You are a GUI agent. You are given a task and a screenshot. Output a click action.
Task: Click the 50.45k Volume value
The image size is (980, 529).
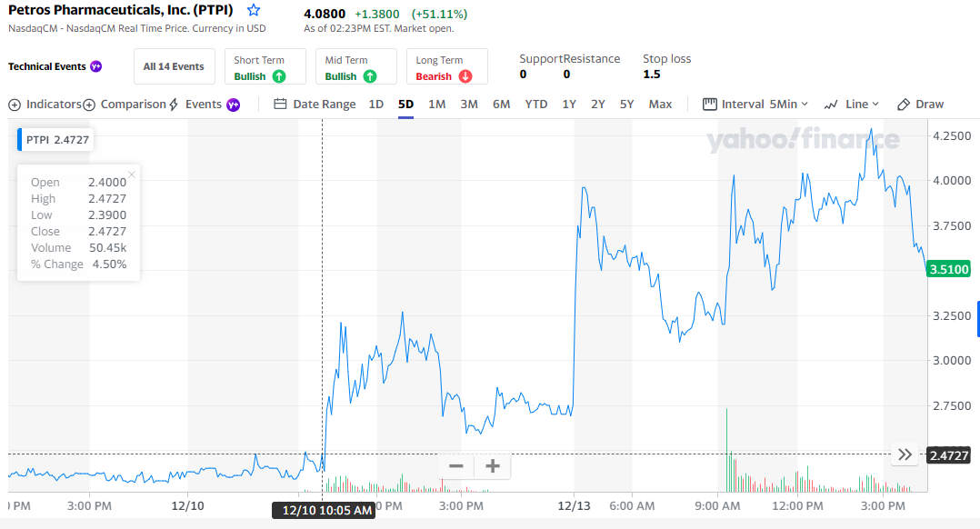(107, 248)
